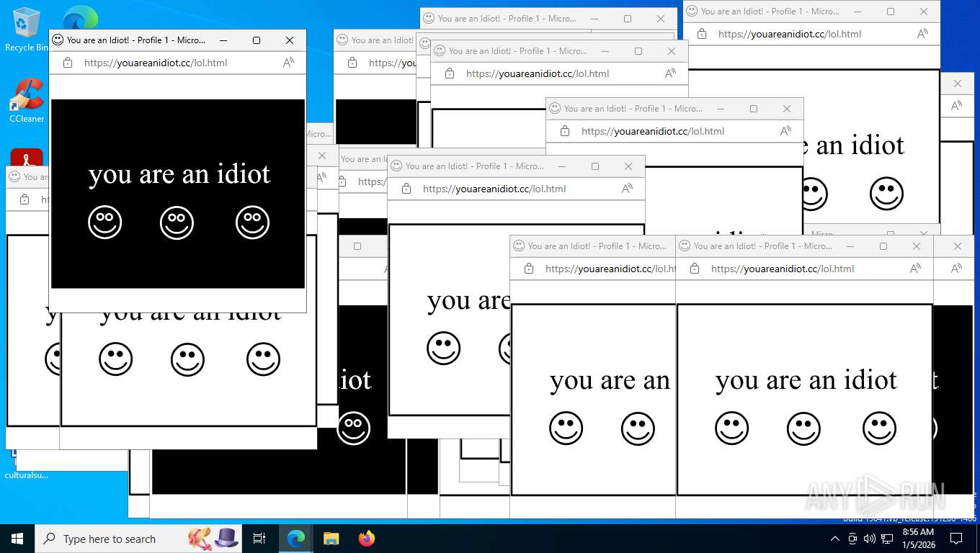Click last smiley in white window behind black window
The image size is (980, 553).
coord(263,359)
